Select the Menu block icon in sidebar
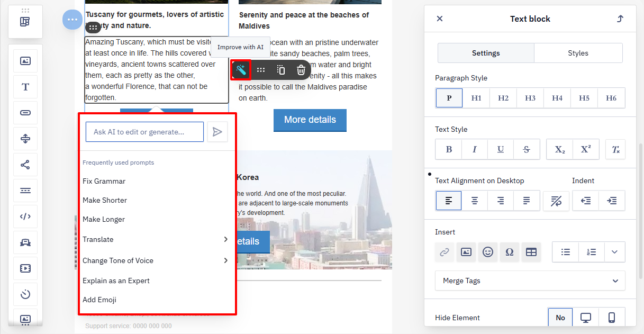644x334 pixels. click(25, 191)
